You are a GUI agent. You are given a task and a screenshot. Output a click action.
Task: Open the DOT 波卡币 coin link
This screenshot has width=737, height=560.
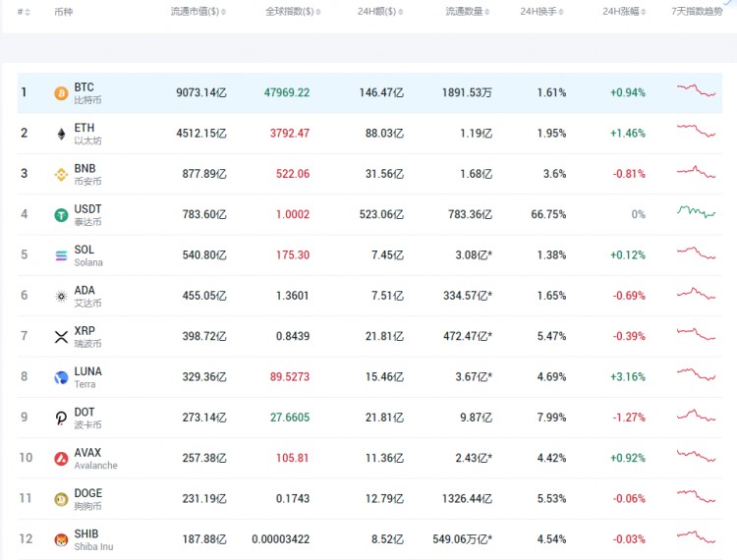[x=87, y=418]
